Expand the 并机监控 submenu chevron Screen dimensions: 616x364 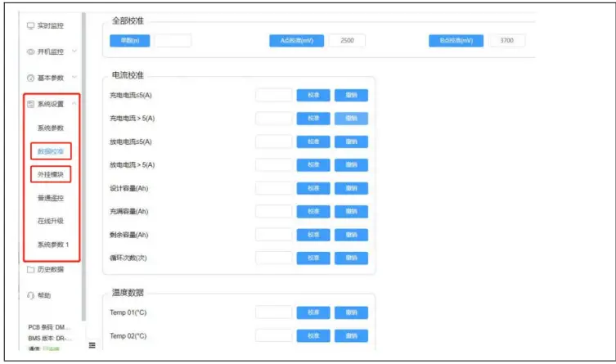(x=74, y=52)
